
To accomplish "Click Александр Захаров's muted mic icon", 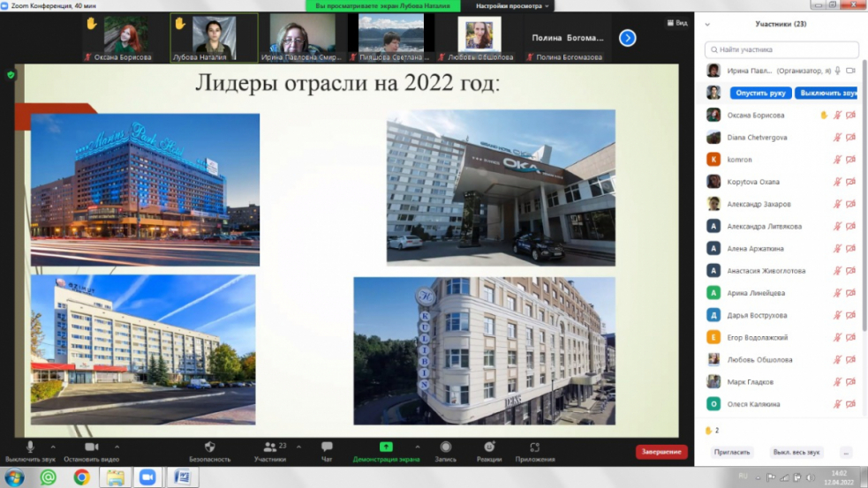I will pyautogui.click(x=838, y=204).
